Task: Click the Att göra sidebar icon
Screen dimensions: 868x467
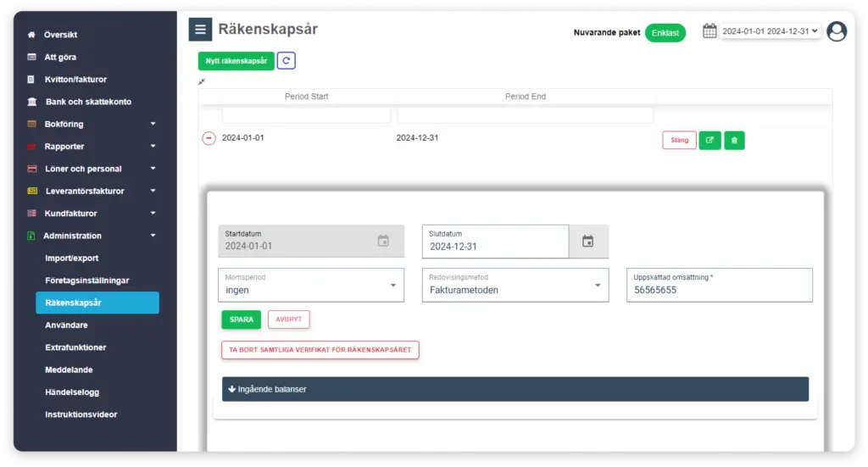Action: (x=31, y=57)
